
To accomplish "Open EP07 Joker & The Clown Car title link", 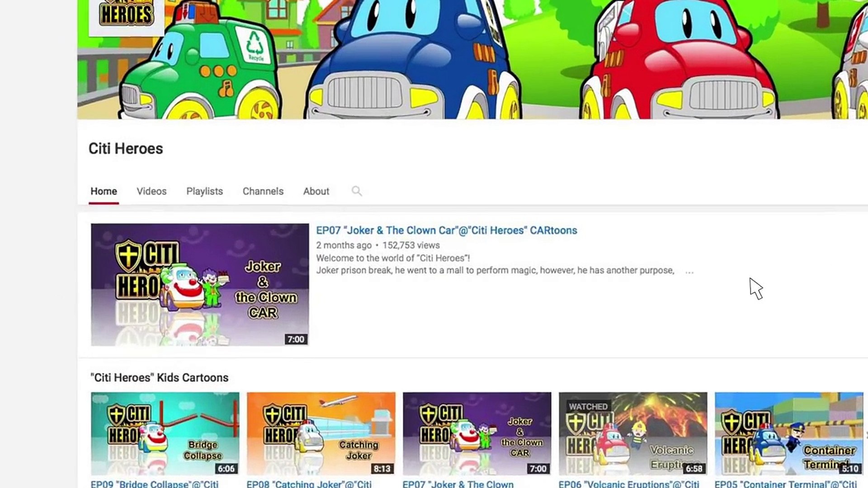I will [446, 230].
